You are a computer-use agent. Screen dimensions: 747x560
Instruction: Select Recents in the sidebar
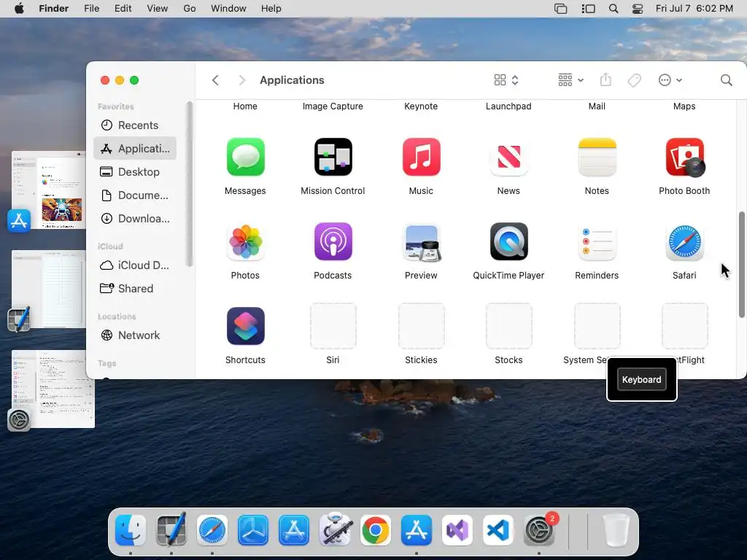(x=135, y=125)
